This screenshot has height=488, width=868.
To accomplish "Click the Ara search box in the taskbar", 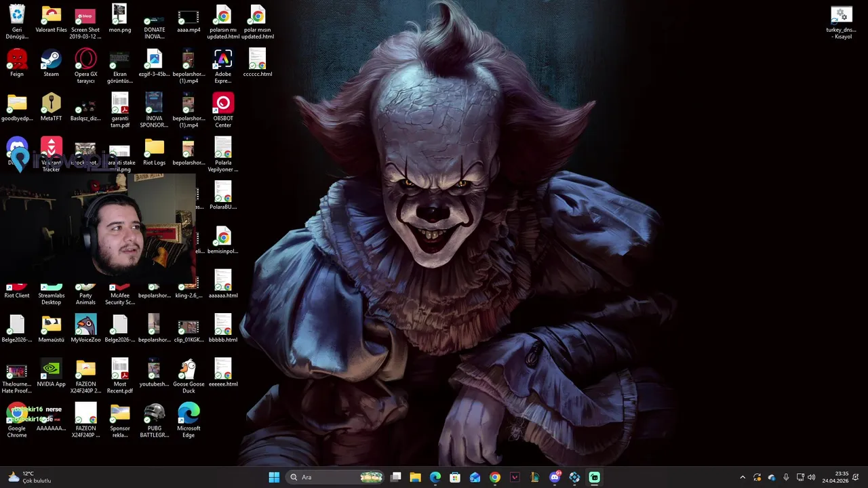I will pyautogui.click(x=335, y=477).
